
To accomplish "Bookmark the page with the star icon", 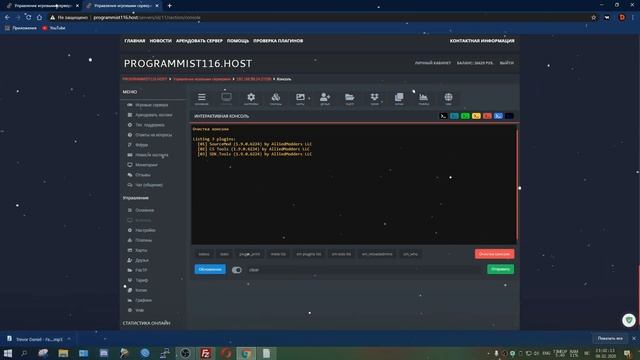I will (x=593, y=18).
